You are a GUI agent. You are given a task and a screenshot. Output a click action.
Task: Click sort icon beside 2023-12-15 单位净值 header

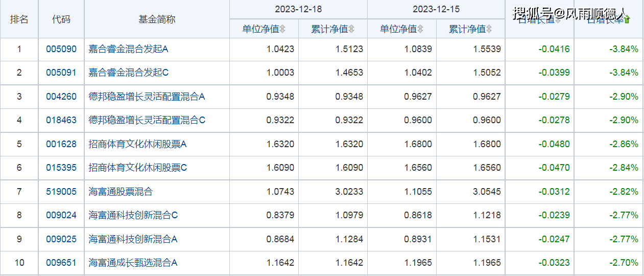(x=420, y=29)
